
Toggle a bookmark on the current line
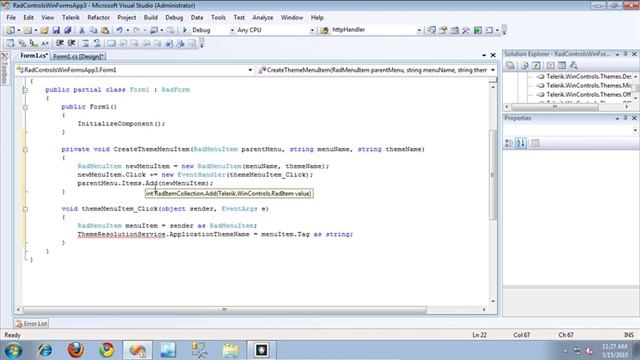[x=111, y=43]
